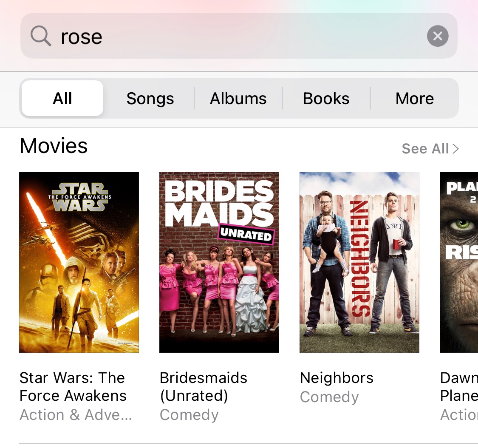The image size is (478, 448).
Task: Select the All segment
Action: coord(62,99)
